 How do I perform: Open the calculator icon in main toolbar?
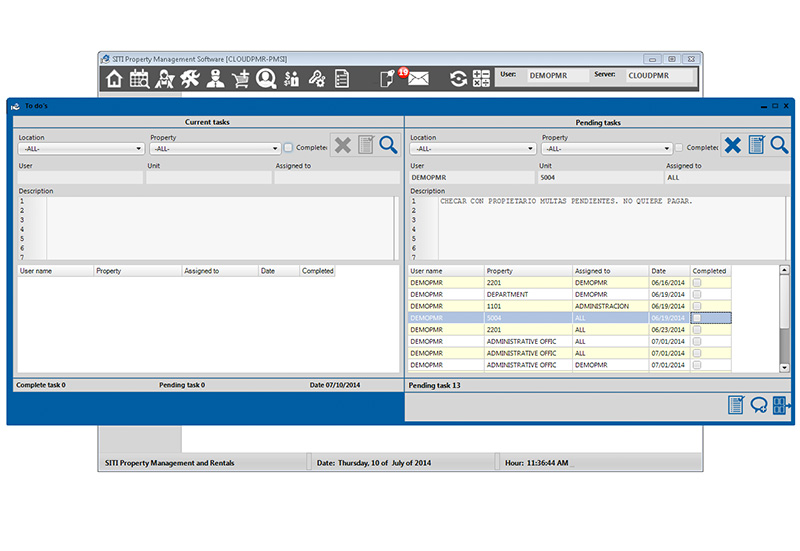481,79
